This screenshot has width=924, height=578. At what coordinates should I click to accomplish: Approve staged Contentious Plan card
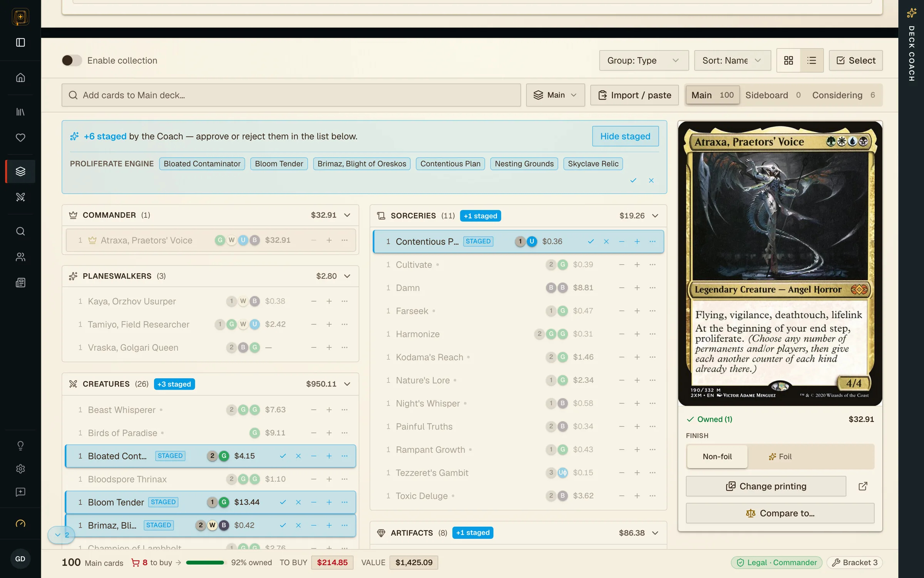[x=591, y=242]
